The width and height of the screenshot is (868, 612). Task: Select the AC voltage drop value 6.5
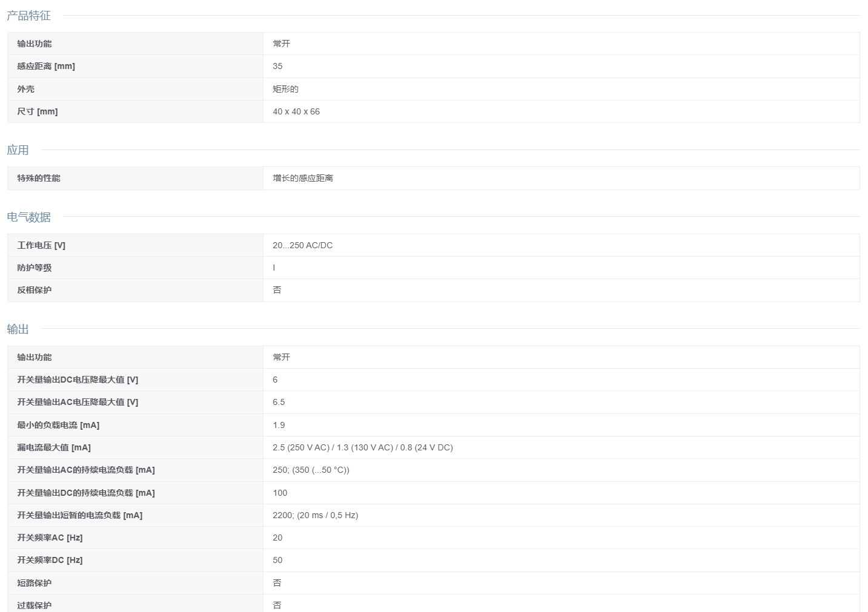[279, 402]
